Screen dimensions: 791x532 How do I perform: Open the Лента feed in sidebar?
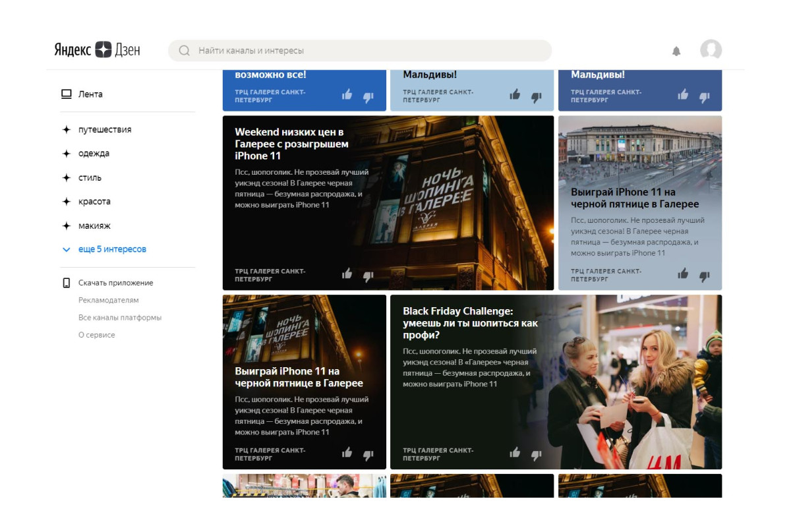(82, 94)
